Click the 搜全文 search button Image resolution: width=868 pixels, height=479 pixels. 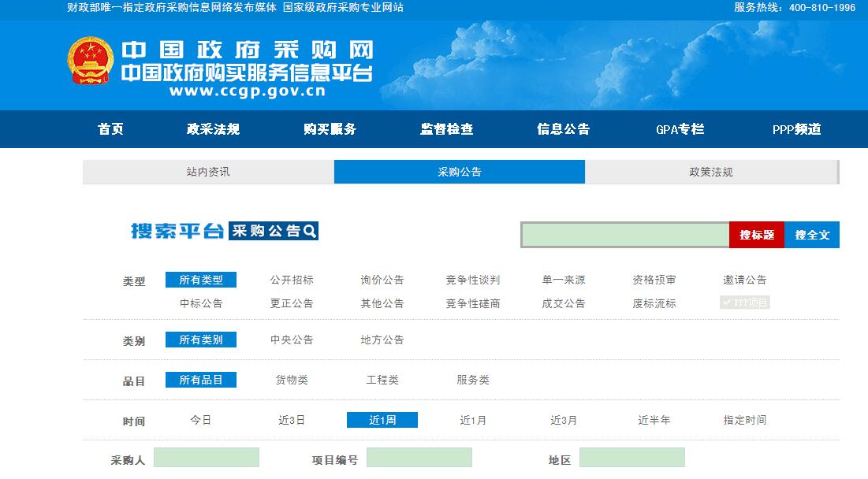coord(811,235)
